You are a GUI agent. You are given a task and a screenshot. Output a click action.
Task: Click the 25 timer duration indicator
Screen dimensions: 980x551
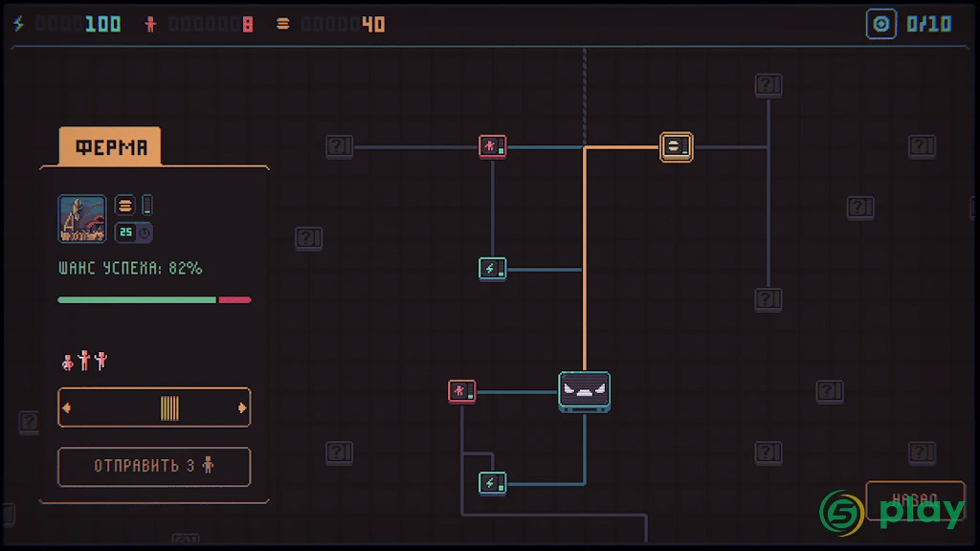pos(134,232)
